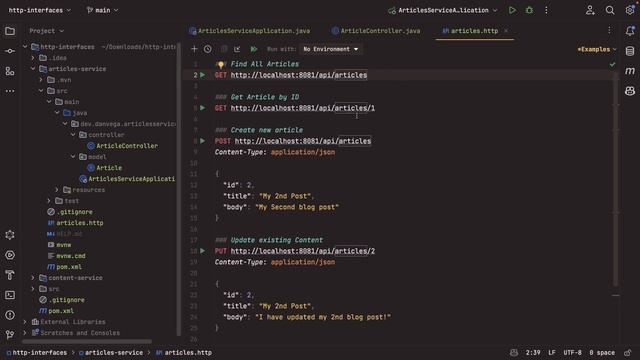Screen dimensions: 640x360
Task: Run the GET Find All Articles request
Action: tap(202, 75)
